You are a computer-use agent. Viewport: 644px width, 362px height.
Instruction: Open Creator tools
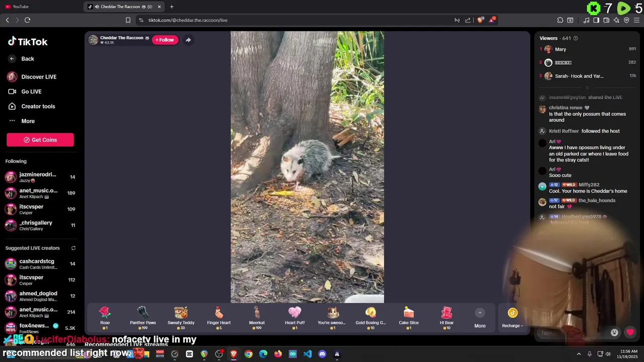pos(31,106)
